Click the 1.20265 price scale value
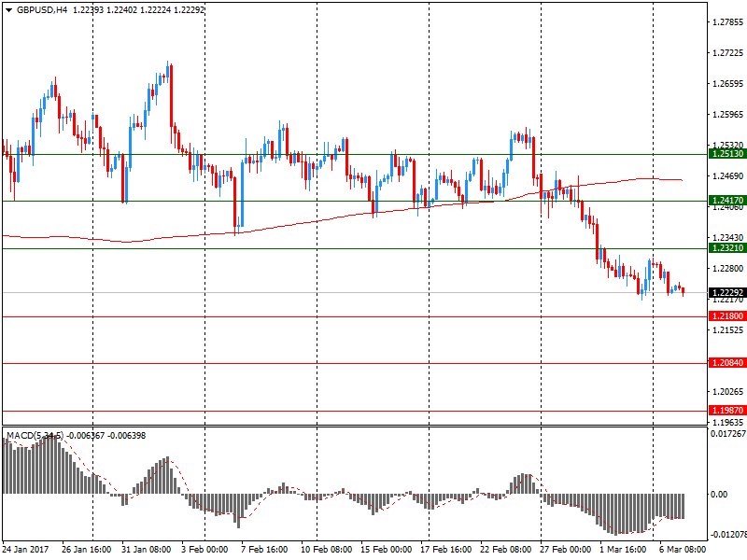Screen dimensions: 747x560 pos(727,391)
